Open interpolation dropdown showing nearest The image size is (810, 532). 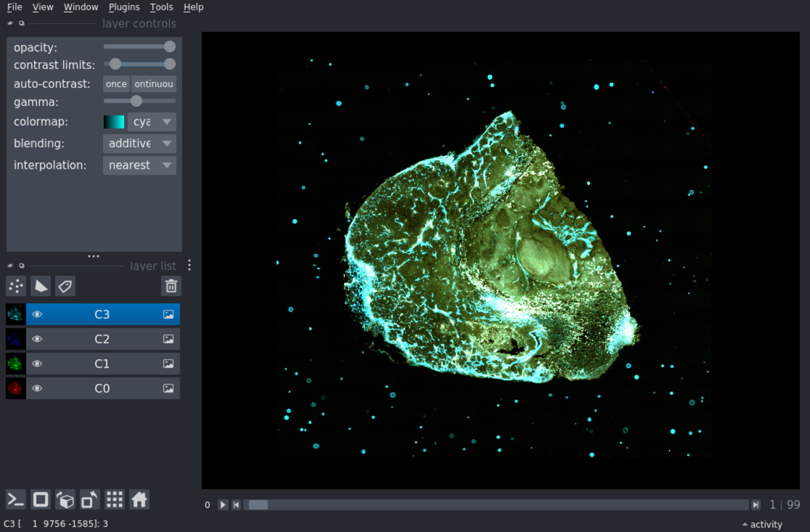click(x=139, y=165)
